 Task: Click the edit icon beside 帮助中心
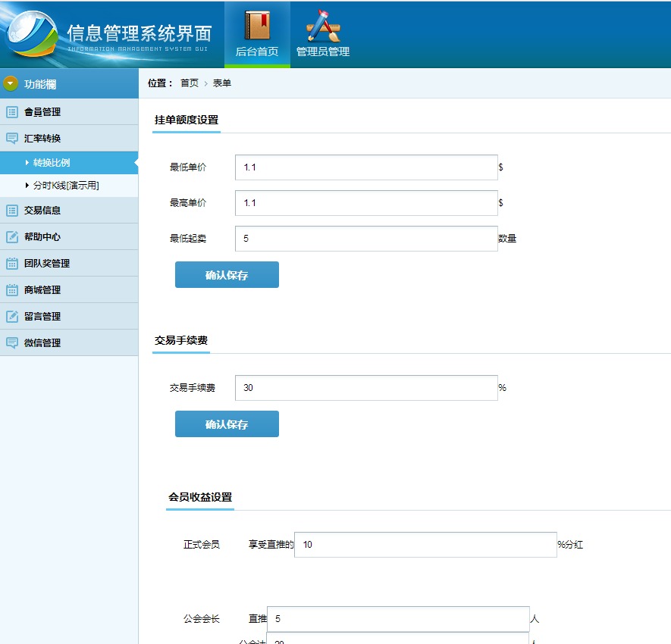click(x=12, y=237)
